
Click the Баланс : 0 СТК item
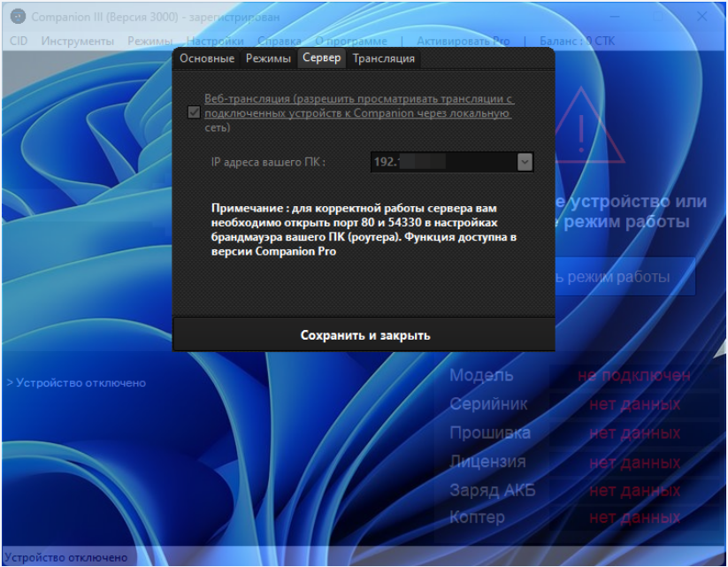(577, 41)
